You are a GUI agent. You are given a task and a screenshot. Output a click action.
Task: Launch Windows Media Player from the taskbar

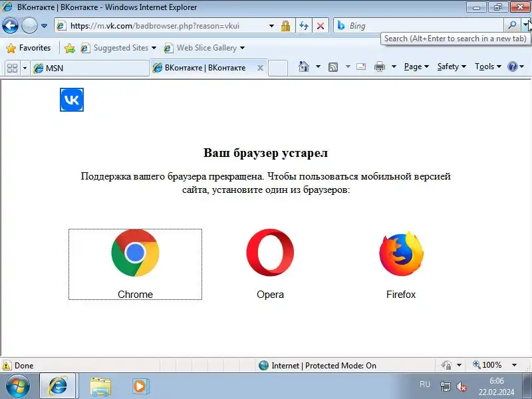point(140,386)
